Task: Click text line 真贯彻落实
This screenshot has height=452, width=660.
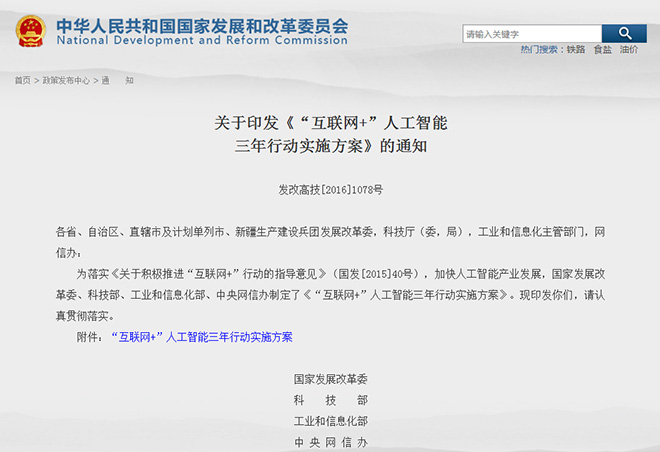Action: pyautogui.click(x=85, y=316)
